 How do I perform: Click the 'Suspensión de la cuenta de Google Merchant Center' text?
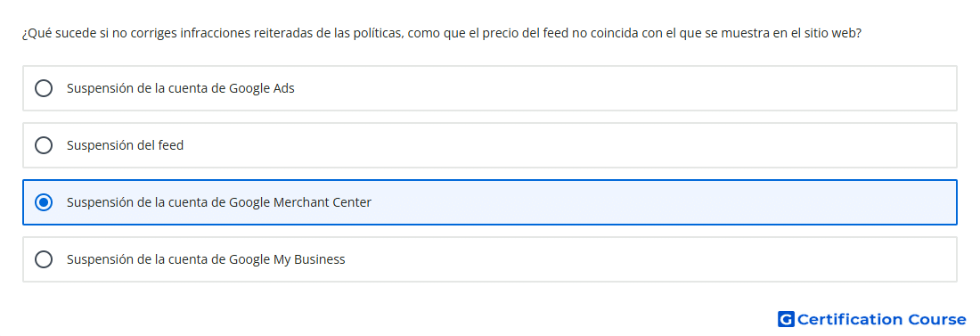click(x=219, y=202)
